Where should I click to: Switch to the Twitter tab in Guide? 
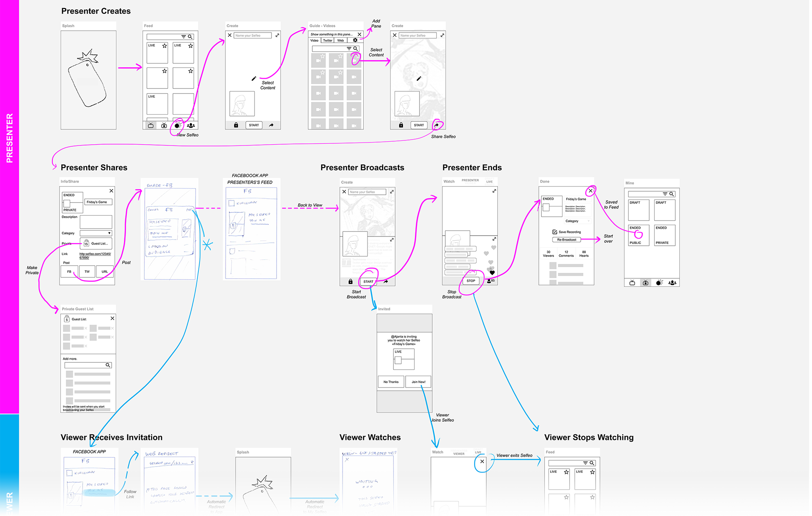pyautogui.click(x=328, y=41)
